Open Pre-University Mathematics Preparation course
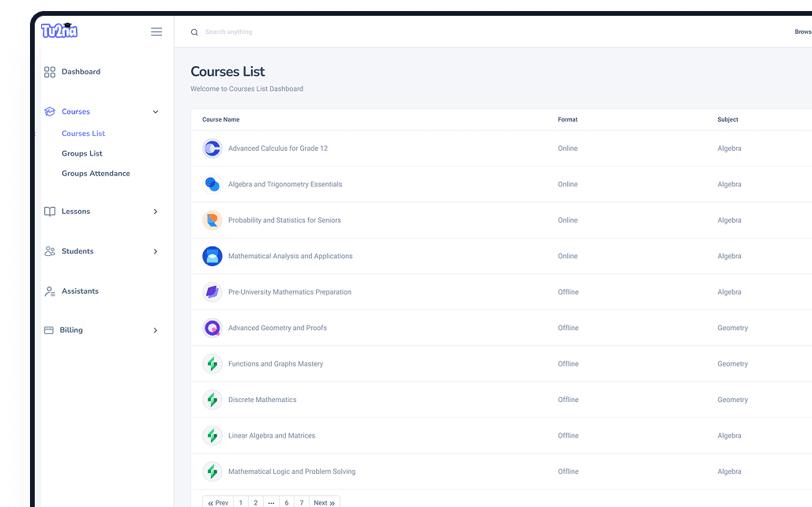Image resolution: width=812 pixels, height=507 pixels. tap(290, 292)
